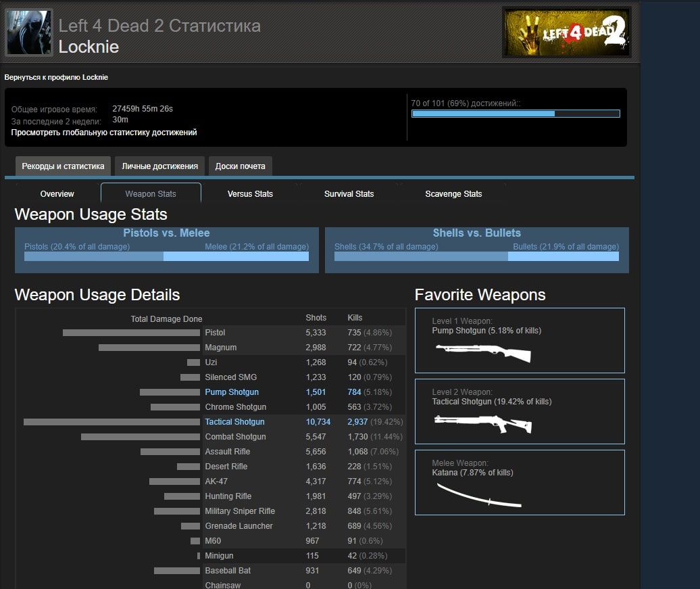Click the total playtime value 27459h 55m 26s

[143, 109]
